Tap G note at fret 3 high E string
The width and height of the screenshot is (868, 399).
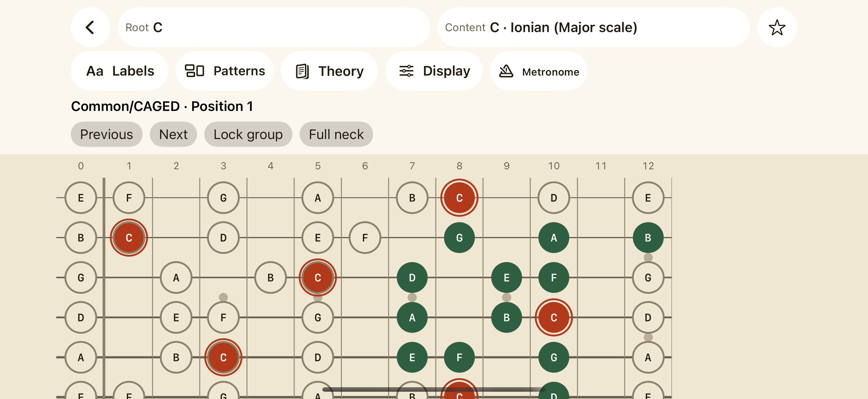click(x=223, y=198)
